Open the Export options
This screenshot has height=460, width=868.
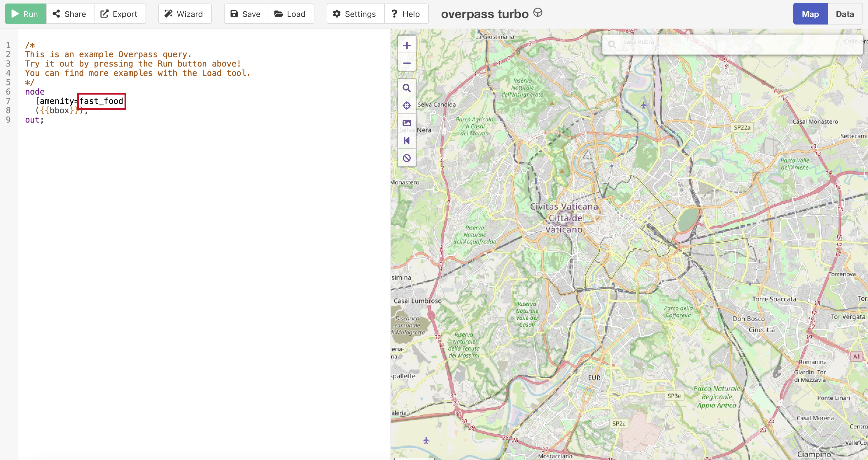point(120,14)
